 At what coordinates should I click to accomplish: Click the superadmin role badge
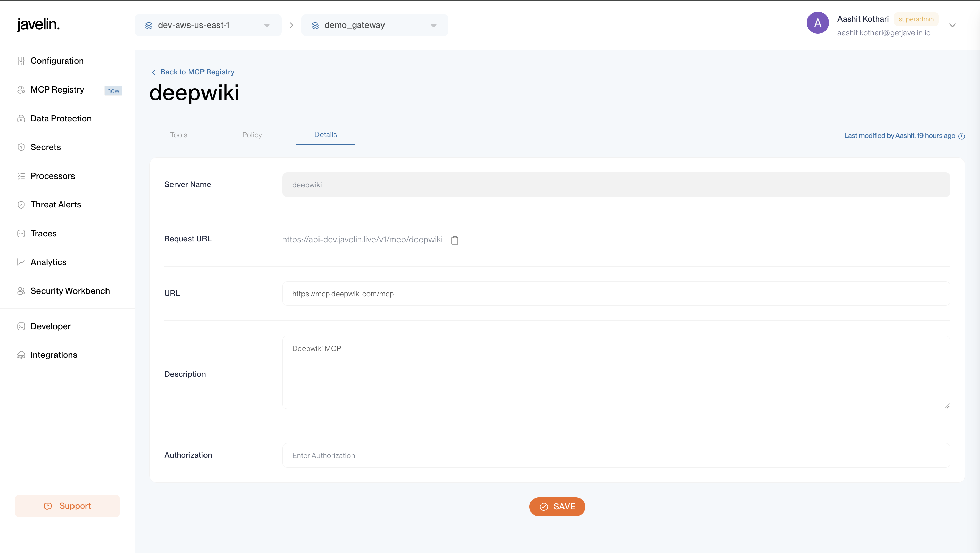coord(916,19)
